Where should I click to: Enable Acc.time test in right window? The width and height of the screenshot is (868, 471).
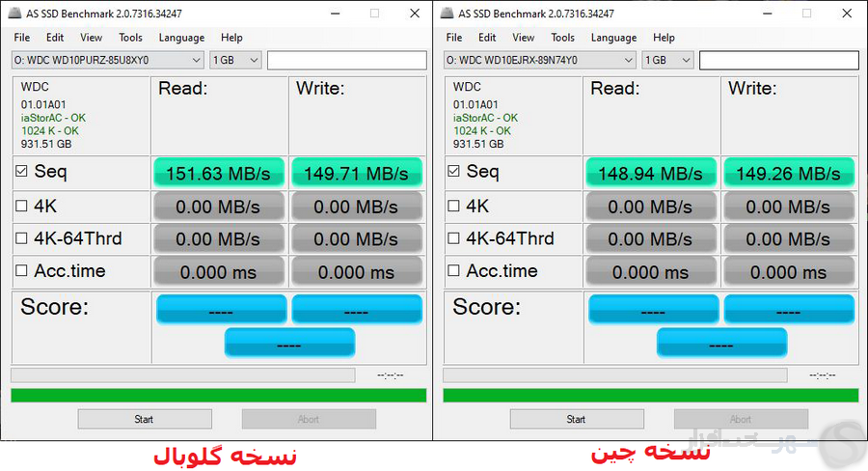[453, 270]
